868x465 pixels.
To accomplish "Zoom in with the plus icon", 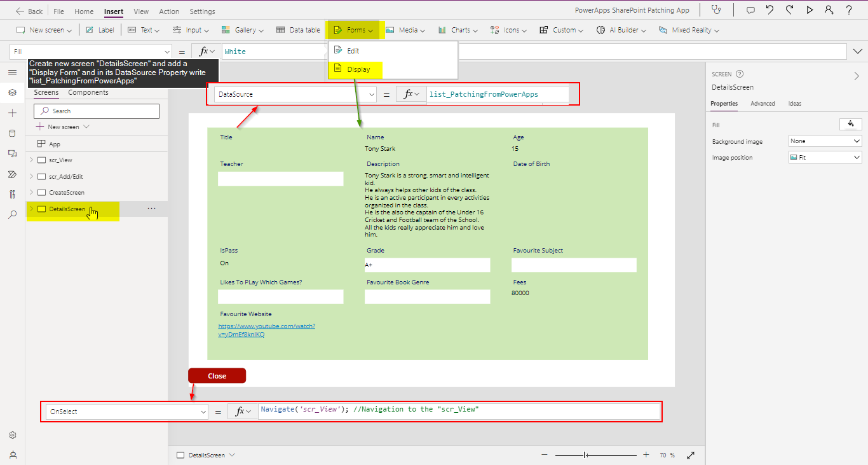I will point(646,455).
